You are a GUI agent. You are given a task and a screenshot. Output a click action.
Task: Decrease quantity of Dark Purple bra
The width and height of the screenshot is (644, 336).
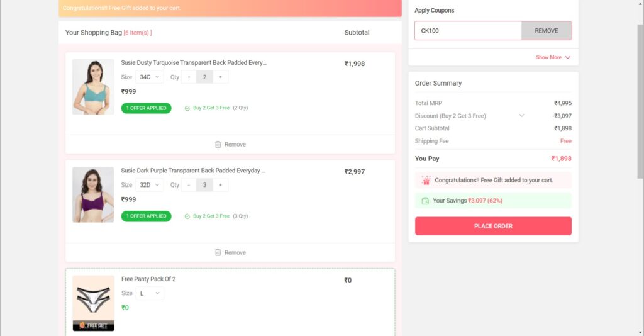click(x=189, y=185)
